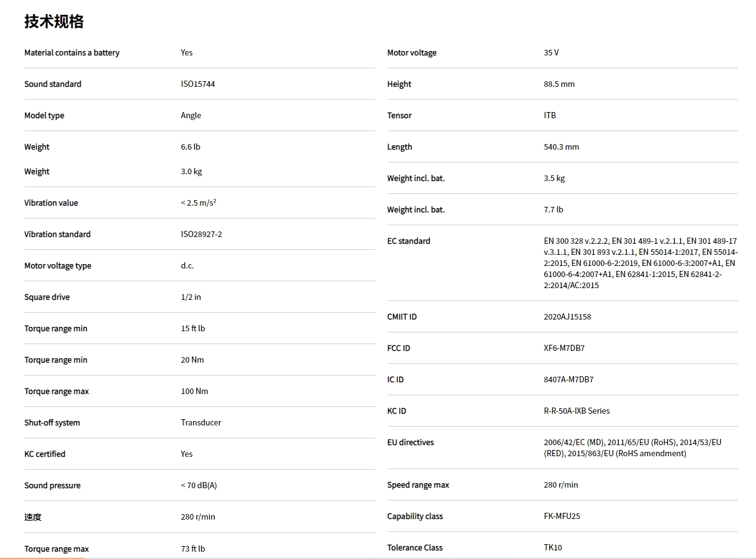Click the R-R-50A-IXB Series KC ID value
The height and width of the screenshot is (559, 756).
coord(576,411)
